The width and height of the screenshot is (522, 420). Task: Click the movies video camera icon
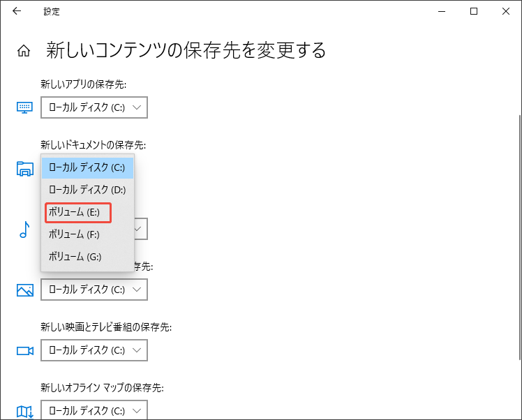[x=25, y=351]
